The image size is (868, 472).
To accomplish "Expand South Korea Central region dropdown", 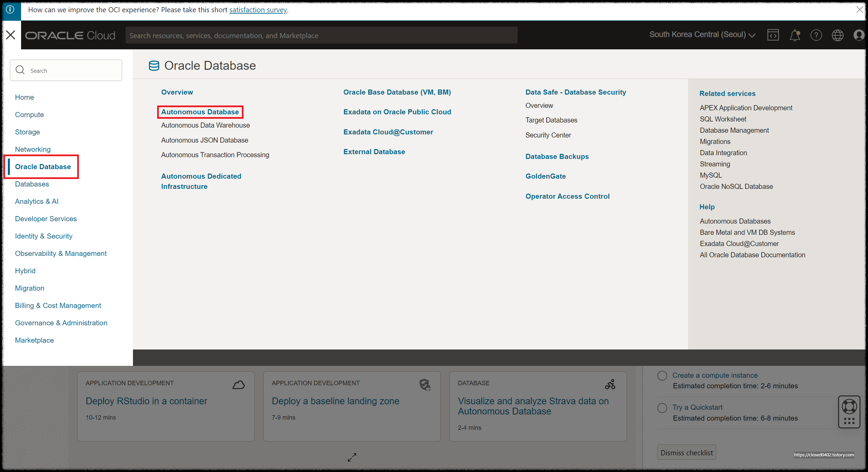I will click(x=702, y=35).
